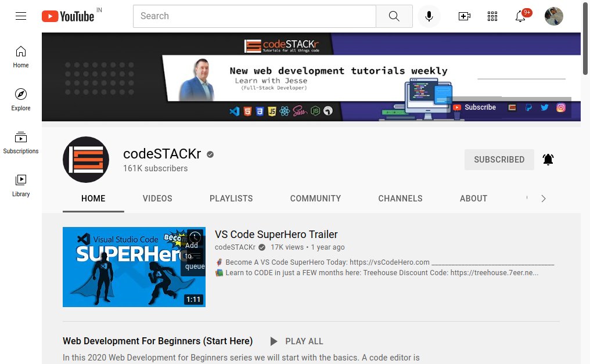
Task: Click the page vertical scrollbar
Action: pyautogui.click(x=585, y=39)
